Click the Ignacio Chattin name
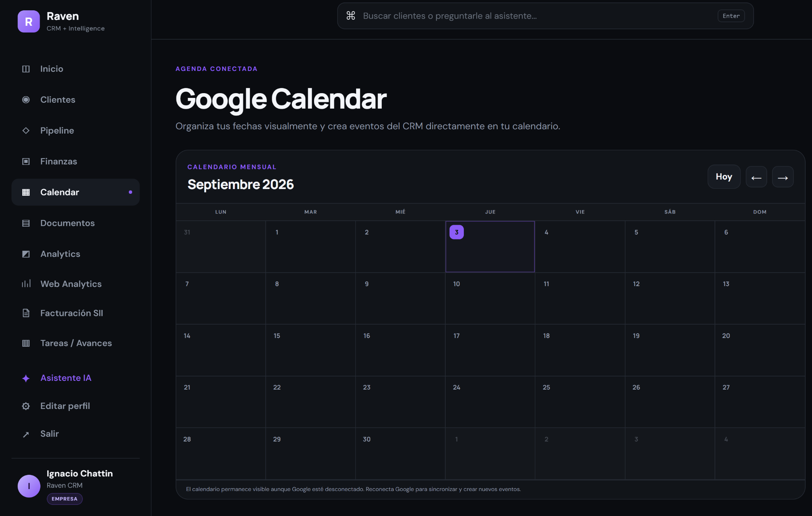This screenshot has width=812, height=516. tap(80, 474)
